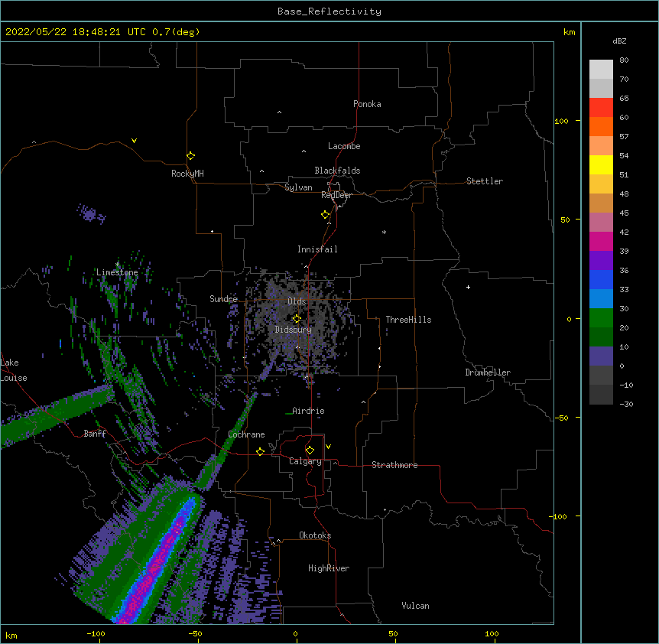Screen dimensions: 659x644
Task: Click the HighRiver label
Action: point(329,568)
